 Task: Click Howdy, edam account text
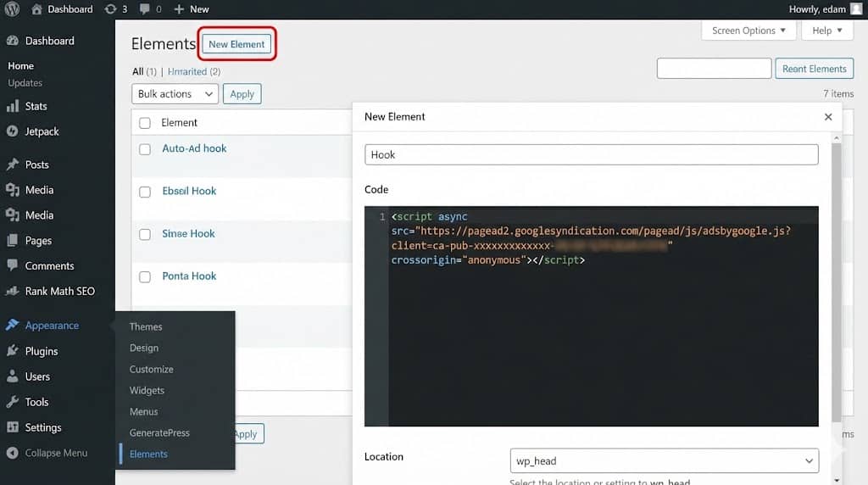point(817,8)
